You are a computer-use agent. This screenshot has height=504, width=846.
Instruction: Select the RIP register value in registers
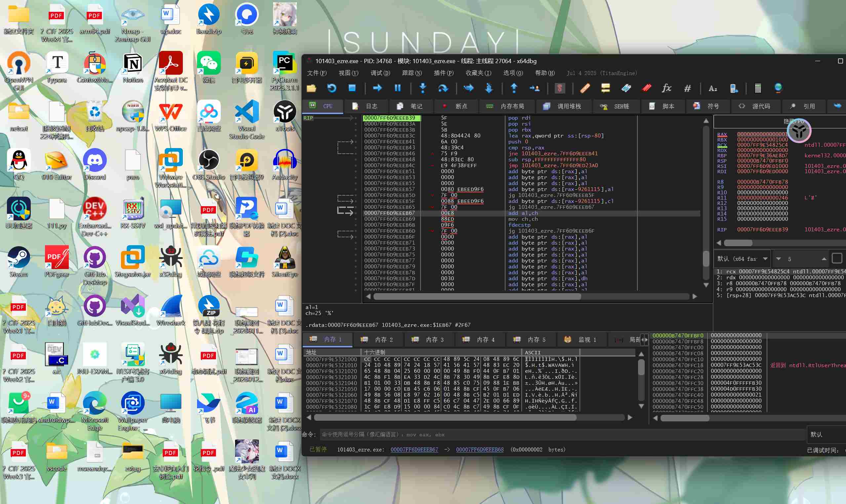point(762,230)
